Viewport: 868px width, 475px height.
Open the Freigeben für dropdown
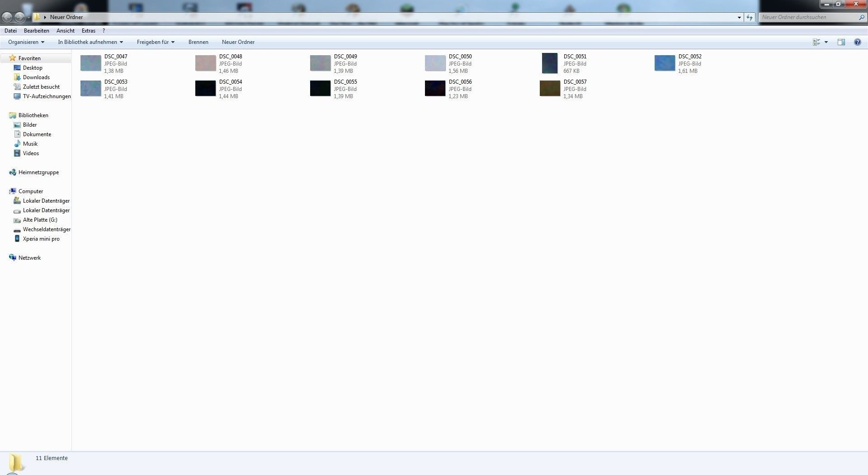pos(156,42)
